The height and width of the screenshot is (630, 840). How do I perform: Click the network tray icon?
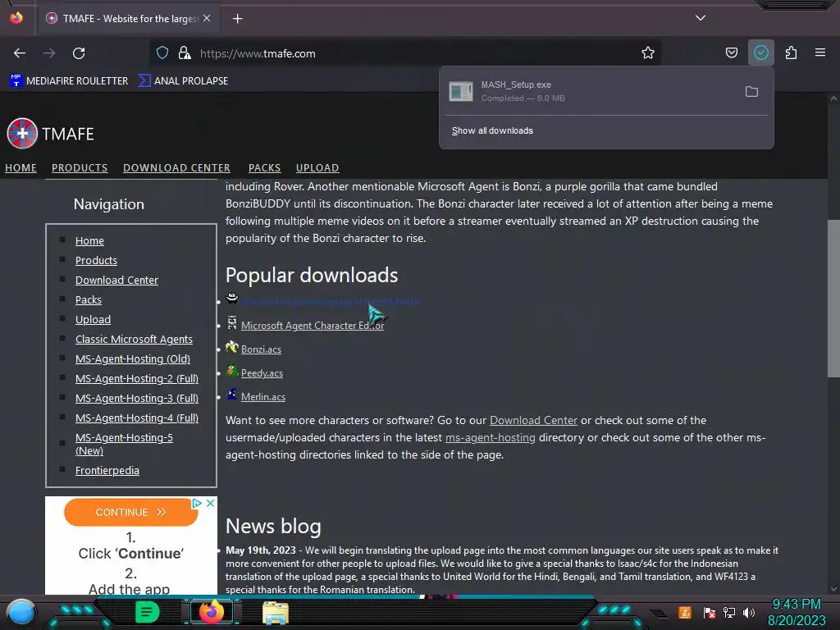pos(728,612)
